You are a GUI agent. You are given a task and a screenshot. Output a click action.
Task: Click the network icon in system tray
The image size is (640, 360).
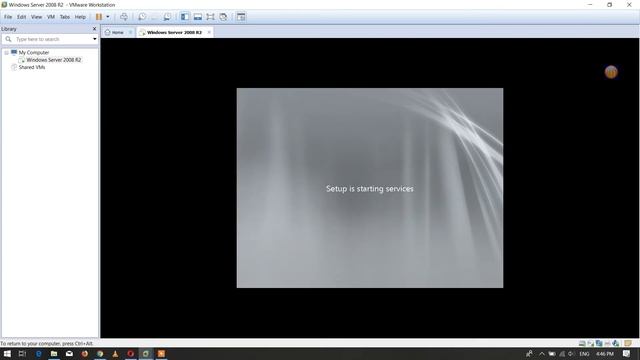tap(562, 354)
